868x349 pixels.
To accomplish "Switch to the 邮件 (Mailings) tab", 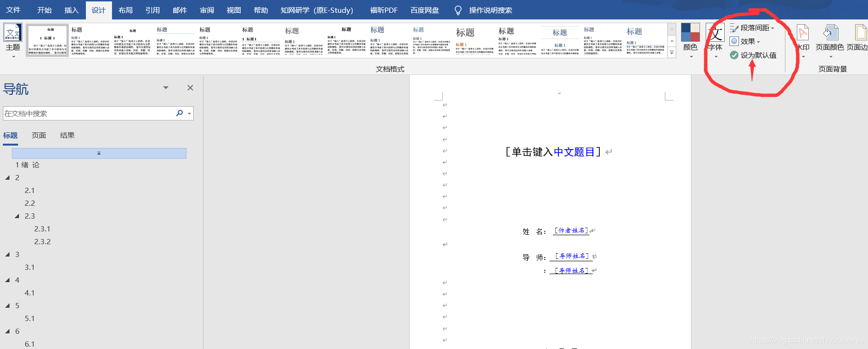I will click(180, 10).
